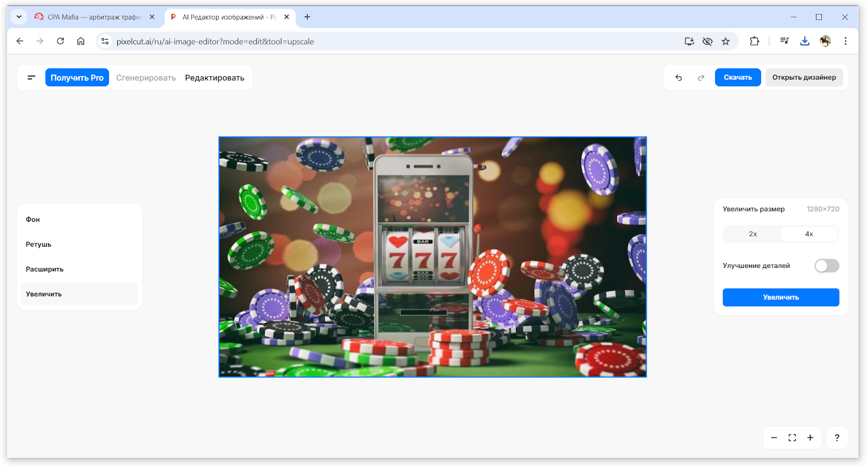The width and height of the screenshot is (868, 468).
Task: Click Открыть дизайнер button
Action: click(x=804, y=78)
